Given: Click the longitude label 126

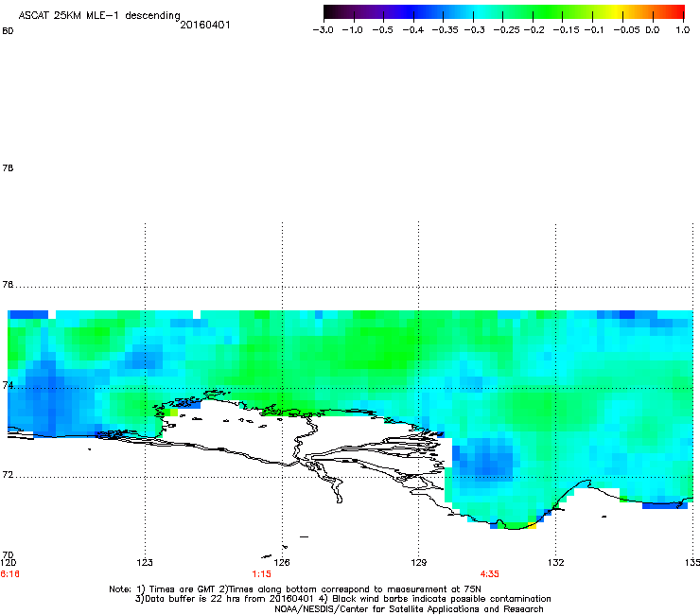Looking at the screenshot, I should tap(282, 562).
